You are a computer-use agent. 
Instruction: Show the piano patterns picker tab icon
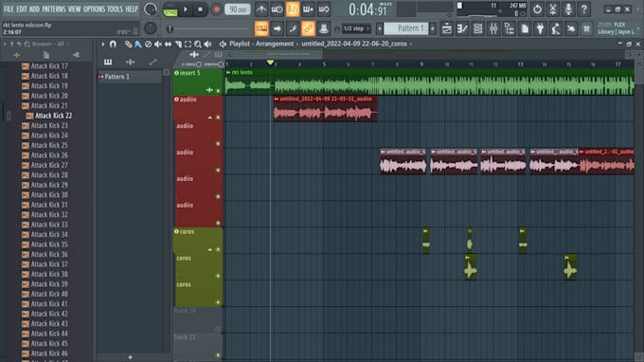coord(108,62)
